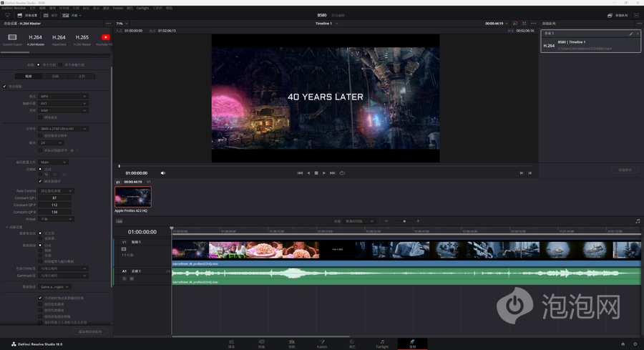Image resolution: width=644 pixels, height=350 pixels.
Task: Open the Fusion menu in menu bar
Action: click(x=118, y=8)
